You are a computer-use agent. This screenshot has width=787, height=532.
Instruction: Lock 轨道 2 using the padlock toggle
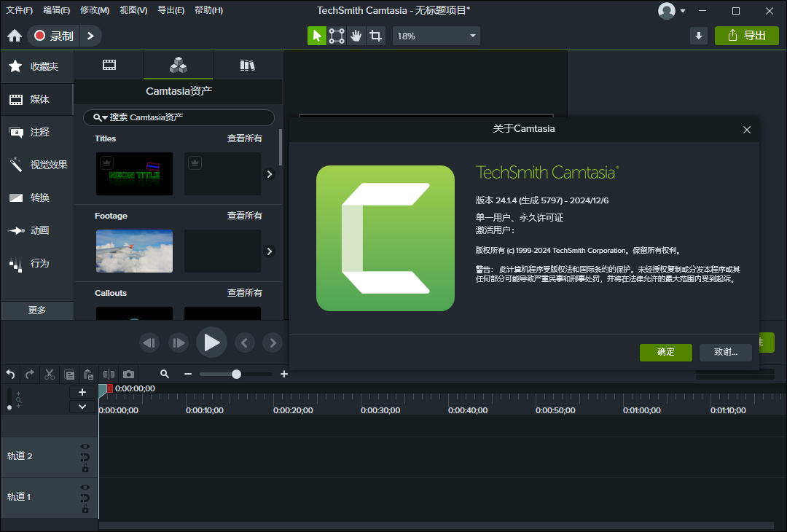[x=85, y=466]
